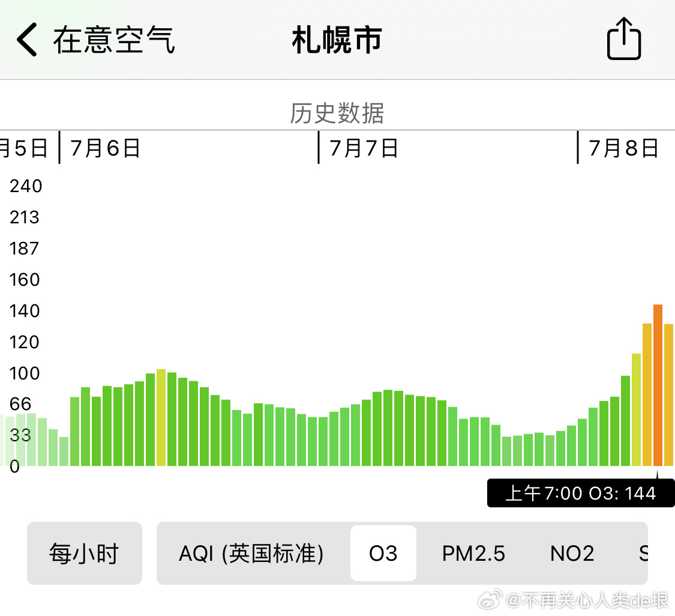
Task: Select the O3 pollutant tab
Action: (383, 553)
